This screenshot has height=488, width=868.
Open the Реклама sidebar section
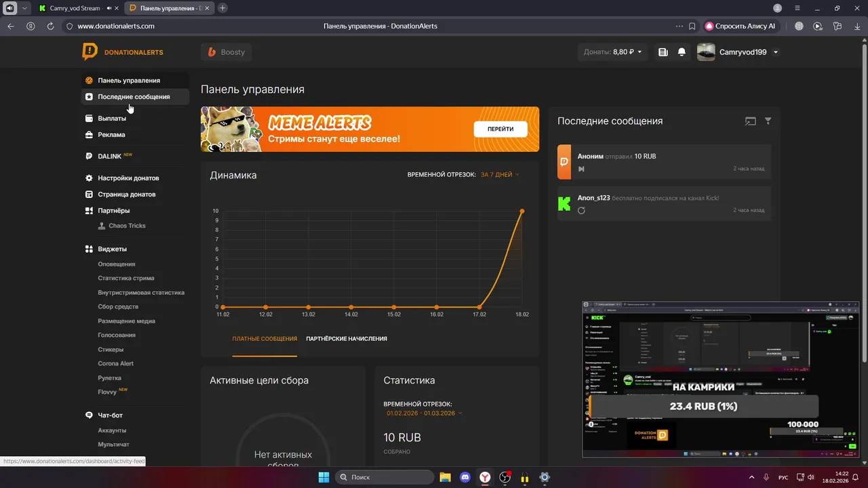[x=111, y=135]
